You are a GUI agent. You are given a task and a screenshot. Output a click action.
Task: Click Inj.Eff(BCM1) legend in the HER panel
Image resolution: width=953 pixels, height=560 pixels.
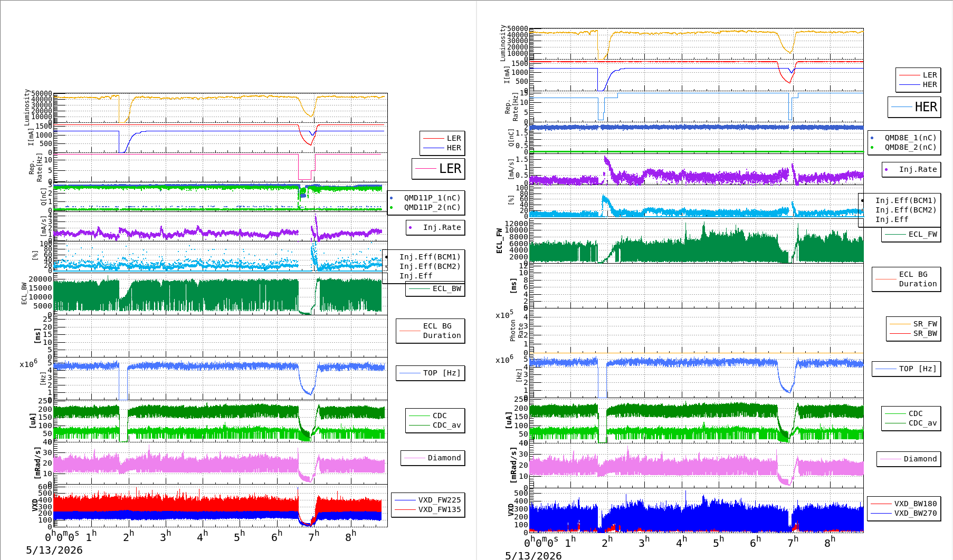(x=906, y=200)
